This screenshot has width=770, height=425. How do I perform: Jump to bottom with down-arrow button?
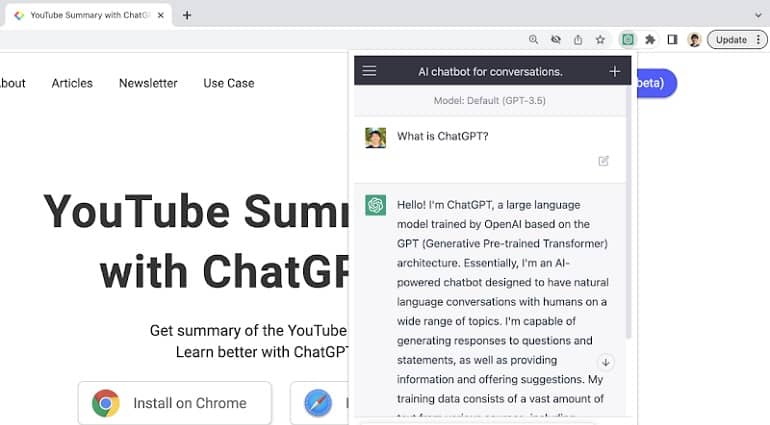pyautogui.click(x=605, y=363)
